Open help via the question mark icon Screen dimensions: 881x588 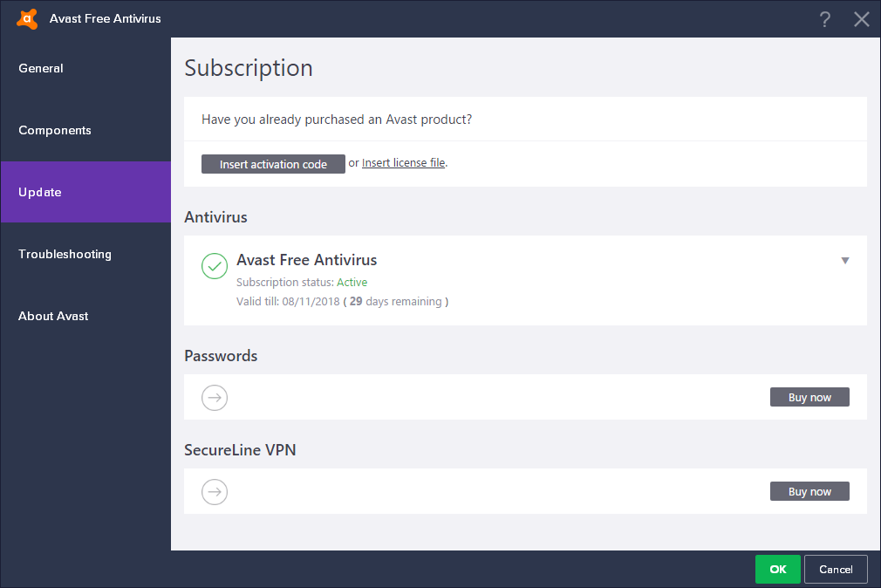[824, 19]
